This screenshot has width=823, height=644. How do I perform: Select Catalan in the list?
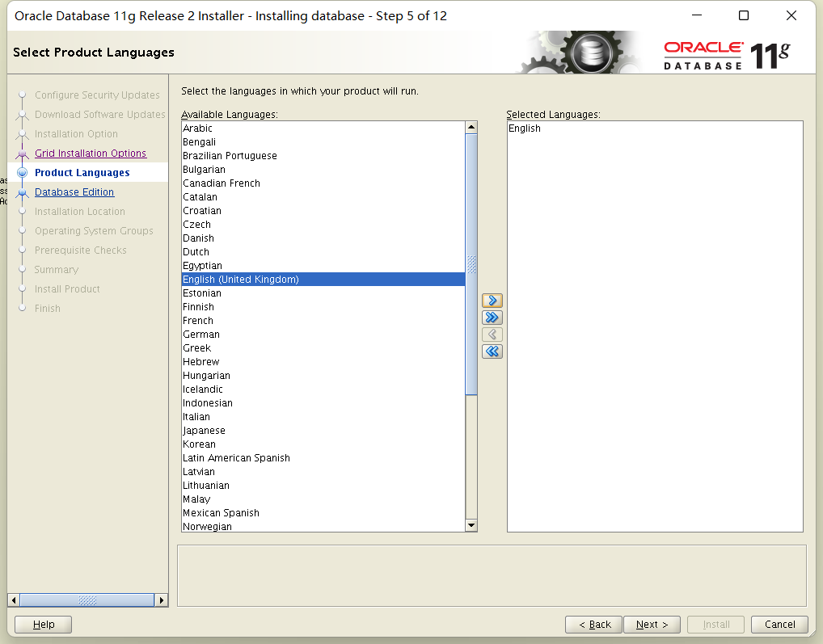point(323,196)
